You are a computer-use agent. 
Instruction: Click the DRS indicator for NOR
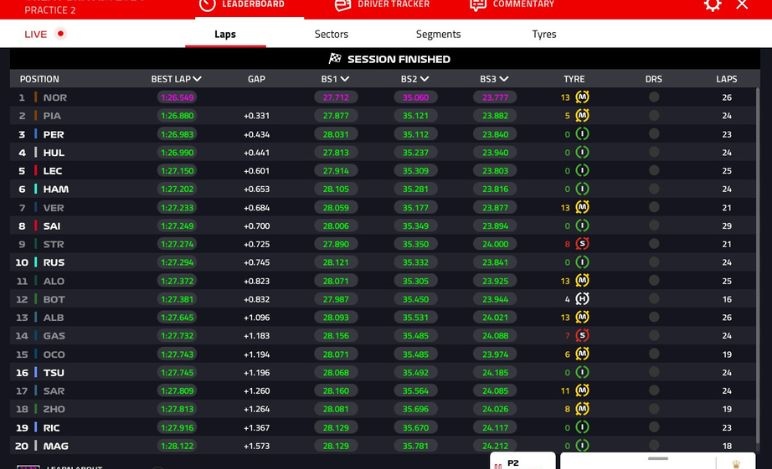pyautogui.click(x=653, y=98)
